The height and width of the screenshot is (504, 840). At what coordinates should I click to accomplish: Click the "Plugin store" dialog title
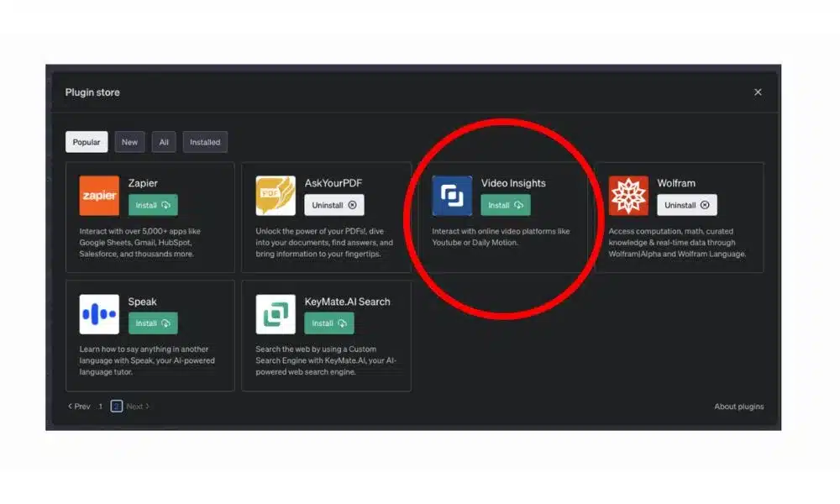(92, 92)
